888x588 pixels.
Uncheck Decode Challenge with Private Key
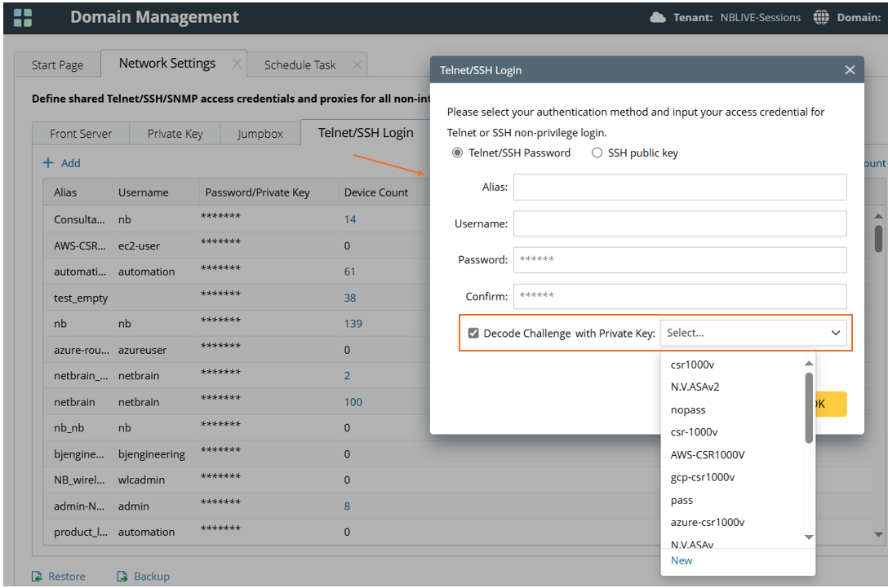(x=473, y=333)
